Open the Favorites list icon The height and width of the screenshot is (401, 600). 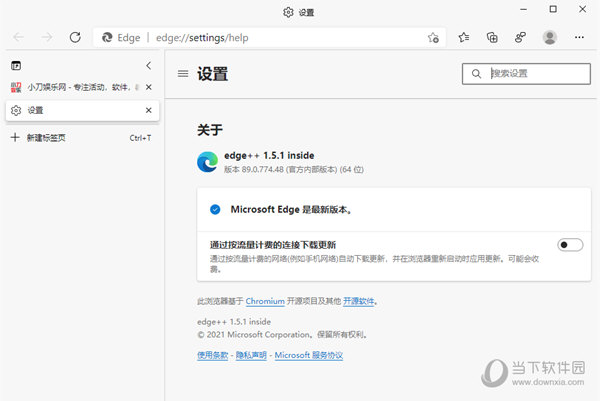(x=464, y=37)
